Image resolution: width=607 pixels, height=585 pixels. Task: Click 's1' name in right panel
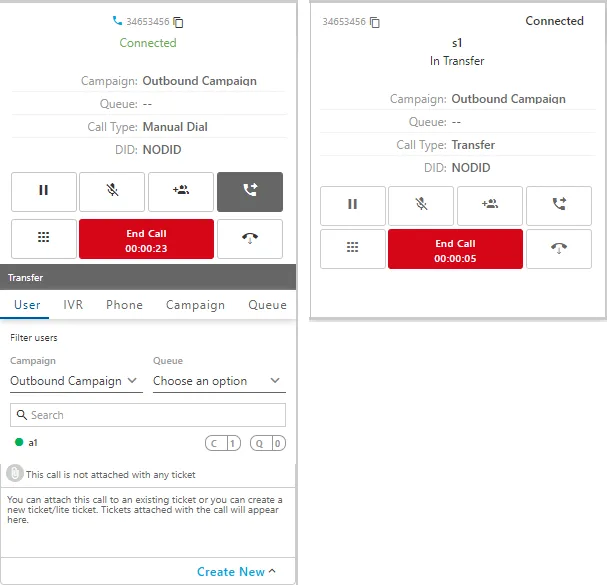tap(457, 43)
